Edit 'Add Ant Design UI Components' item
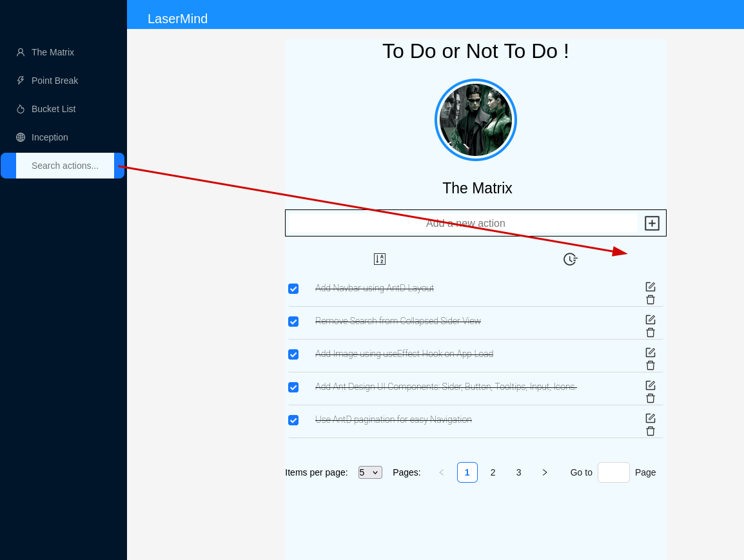The image size is (744, 560). pos(651,385)
